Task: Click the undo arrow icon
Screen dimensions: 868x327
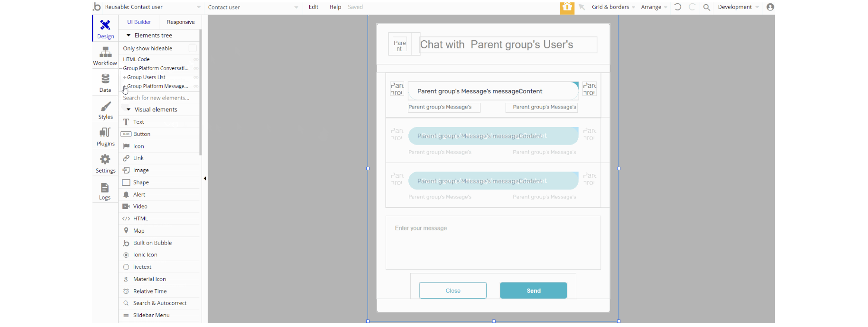Action: [678, 7]
